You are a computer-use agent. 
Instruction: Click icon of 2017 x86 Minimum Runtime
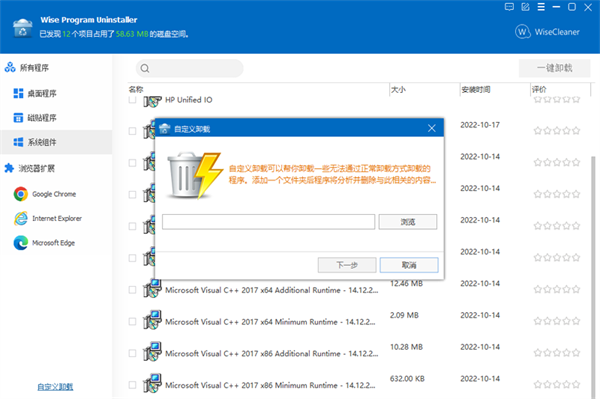152,384
